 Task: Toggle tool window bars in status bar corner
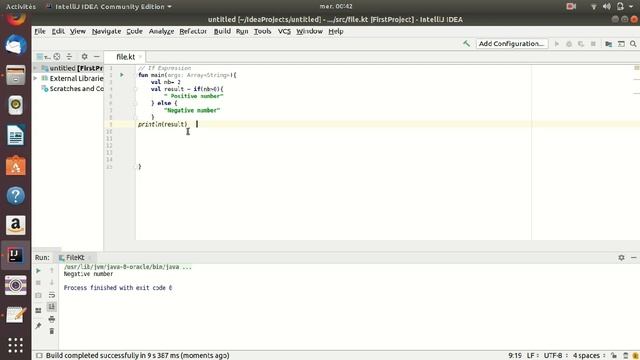[39, 356]
